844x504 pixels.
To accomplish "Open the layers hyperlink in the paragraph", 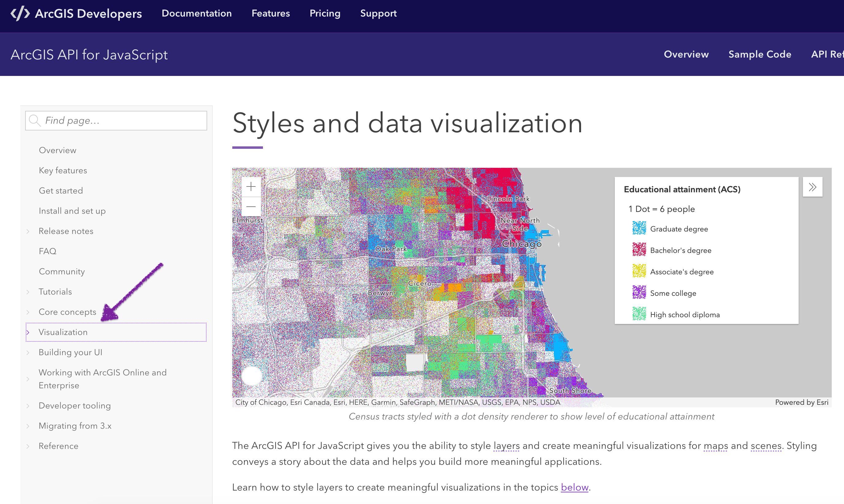I will pyautogui.click(x=506, y=446).
